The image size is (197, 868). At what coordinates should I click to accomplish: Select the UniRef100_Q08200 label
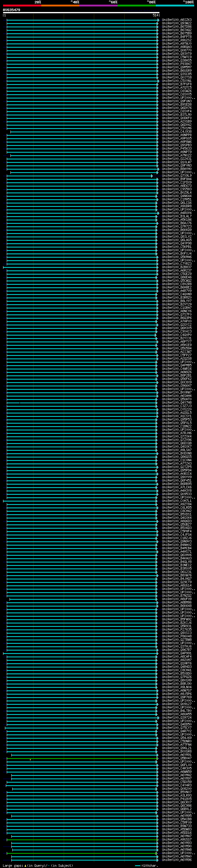click(177, 789)
